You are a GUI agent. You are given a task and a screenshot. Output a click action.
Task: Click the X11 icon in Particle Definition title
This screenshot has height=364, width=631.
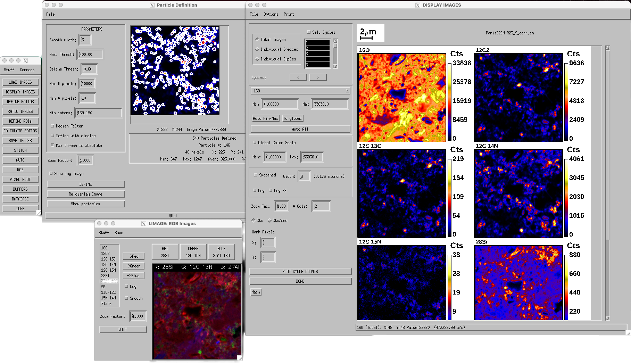point(152,5)
